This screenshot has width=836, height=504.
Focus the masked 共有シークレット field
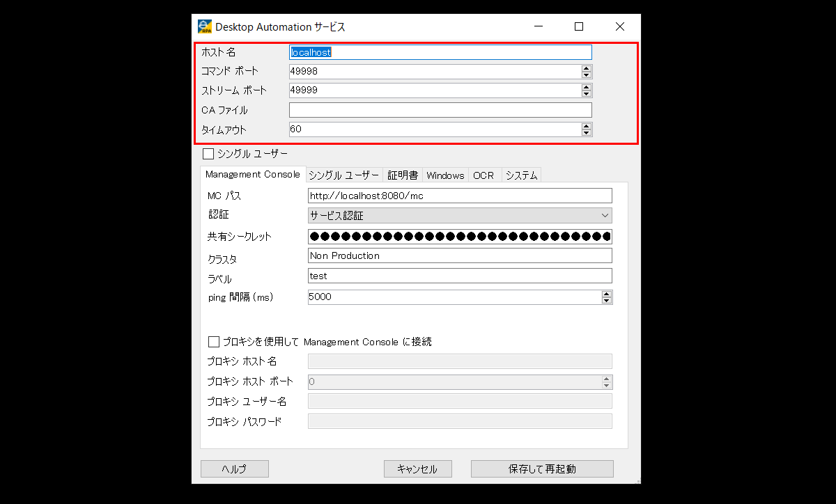pyautogui.click(x=460, y=237)
